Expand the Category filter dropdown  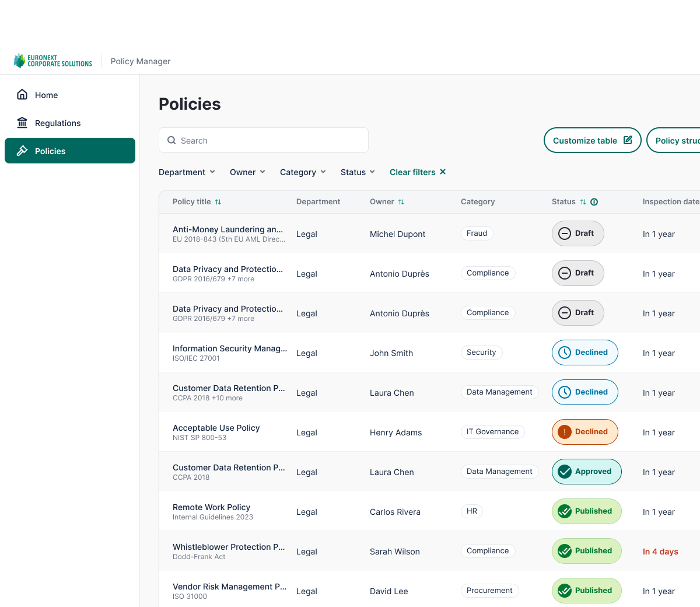coord(303,172)
